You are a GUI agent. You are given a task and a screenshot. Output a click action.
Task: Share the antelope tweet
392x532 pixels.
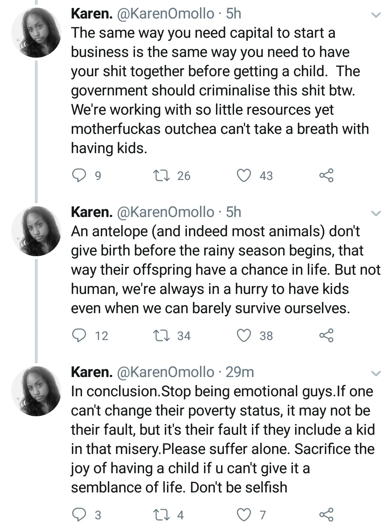click(326, 336)
